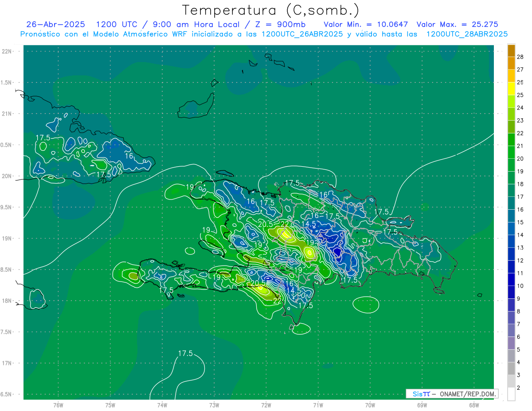Click the chart title 'Temperatura (C,somb.)'

pos(270,10)
